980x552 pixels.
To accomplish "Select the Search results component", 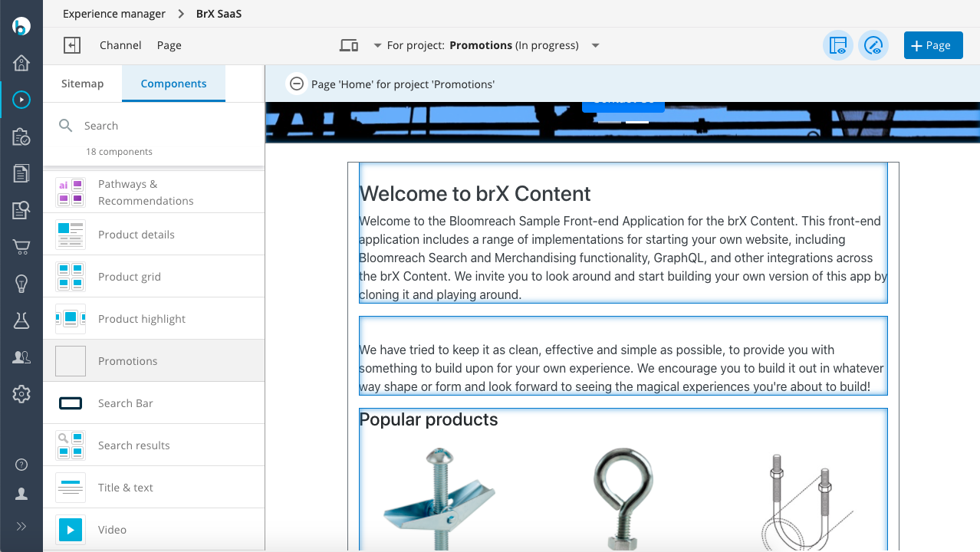I will tap(154, 445).
